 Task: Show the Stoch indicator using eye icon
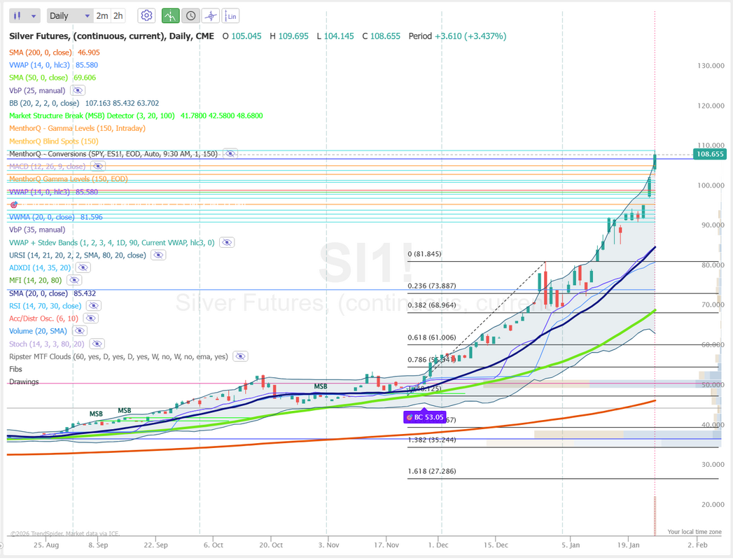tap(97, 344)
